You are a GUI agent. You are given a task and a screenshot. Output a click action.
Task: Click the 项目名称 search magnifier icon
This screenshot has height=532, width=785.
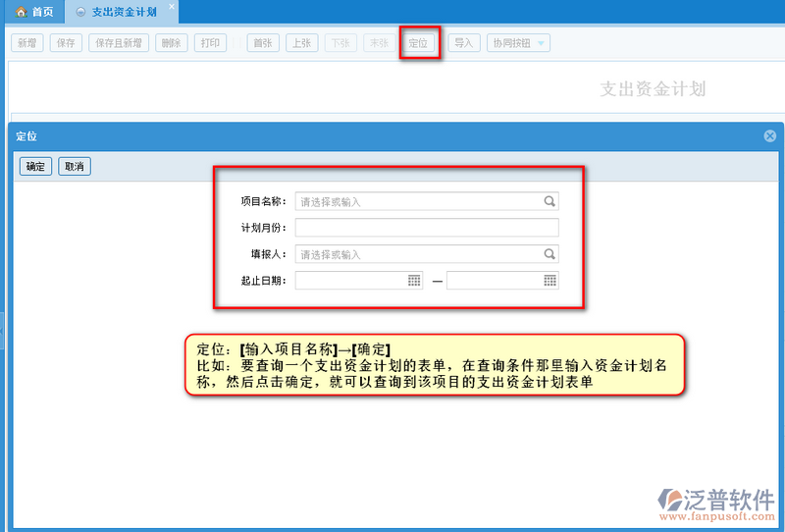pyautogui.click(x=549, y=201)
